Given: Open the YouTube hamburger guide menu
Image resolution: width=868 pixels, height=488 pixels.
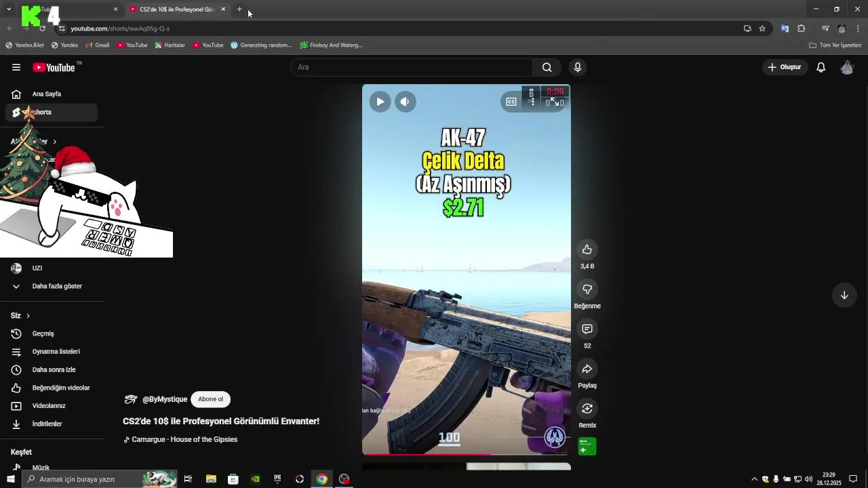Looking at the screenshot, I should (x=16, y=67).
